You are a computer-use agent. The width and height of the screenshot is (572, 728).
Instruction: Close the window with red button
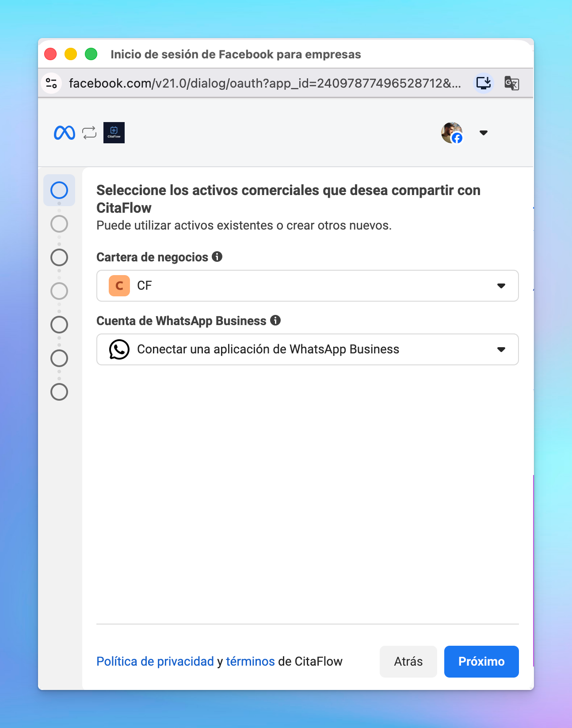pyautogui.click(x=50, y=54)
